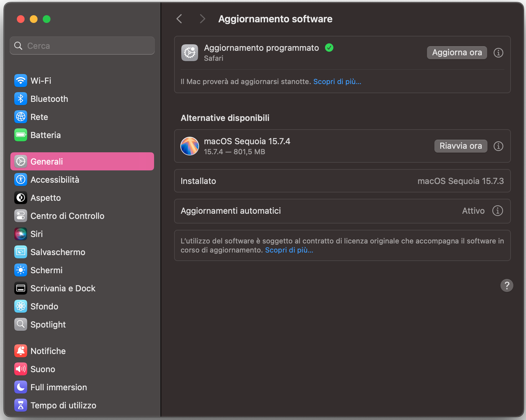
Task: Open info popover for macOS Sequoia 15.7.4
Action: [x=498, y=146]
